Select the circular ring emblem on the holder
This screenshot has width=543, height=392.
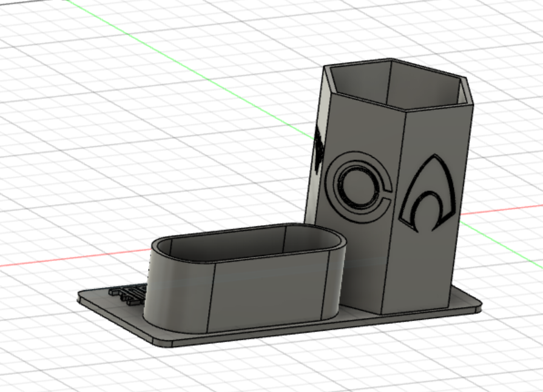coord(359,188)
